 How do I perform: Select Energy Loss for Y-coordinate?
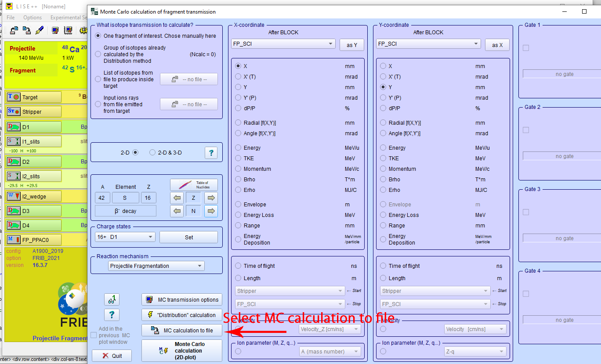[x=383, y=215]
